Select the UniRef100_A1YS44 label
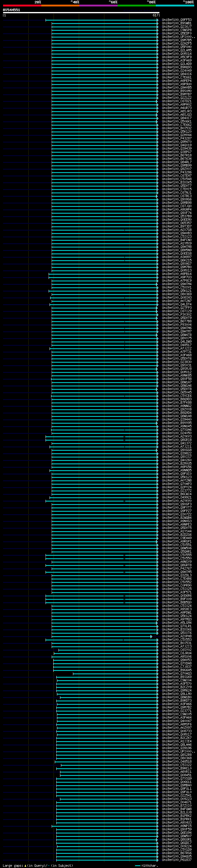Viewport: 197px width, 868px height. (x=177, y=531)
